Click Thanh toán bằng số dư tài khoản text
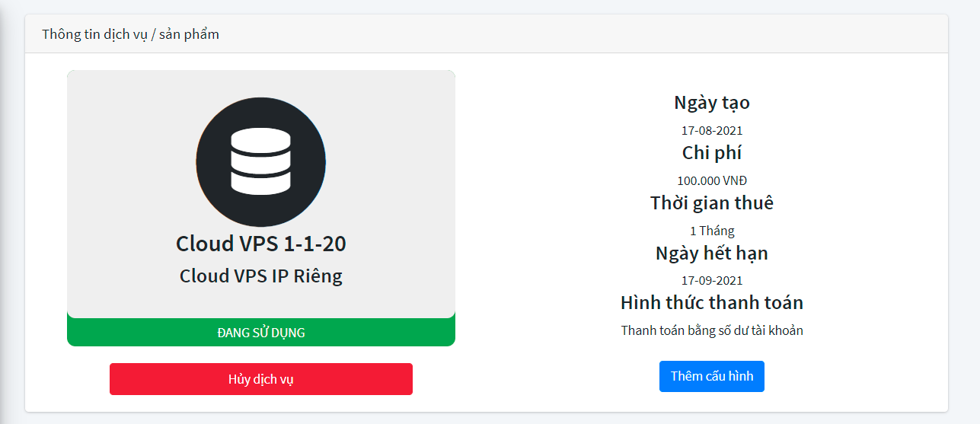980x424 pixels. coord(711,330)
